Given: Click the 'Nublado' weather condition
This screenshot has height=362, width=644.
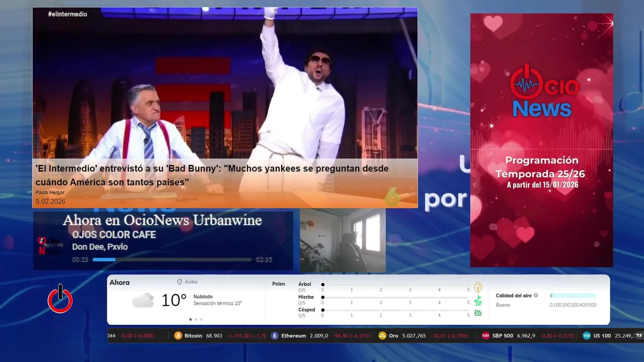Looking at the screenshot, I should pyautogui.click(x=203, y=297).
